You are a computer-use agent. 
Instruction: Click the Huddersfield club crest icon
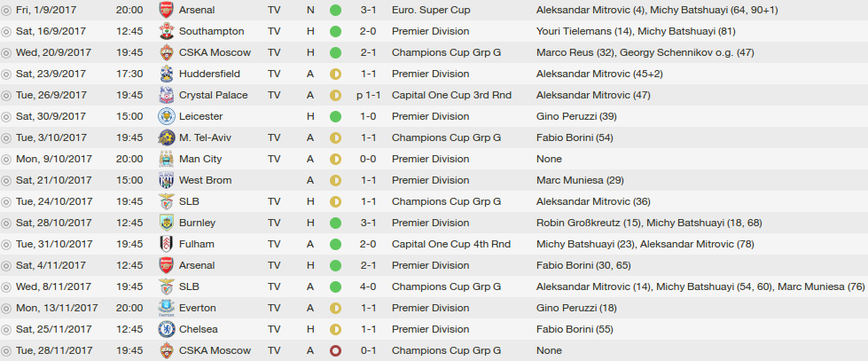pos(167,75)
